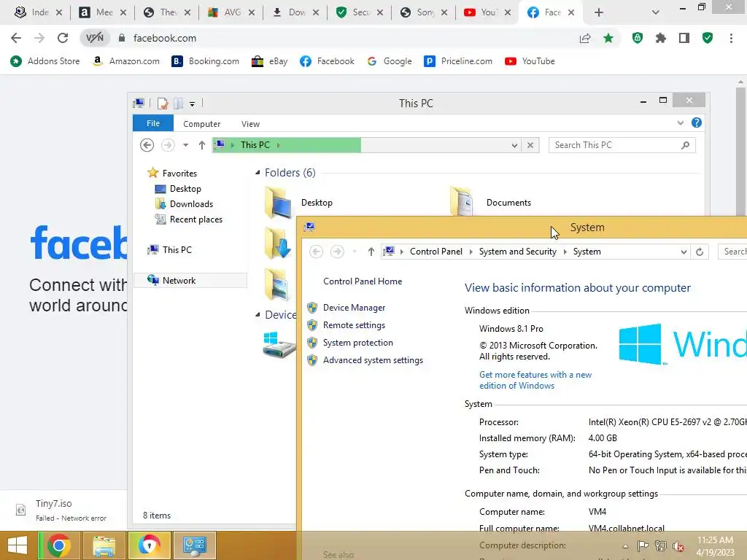This screenshot has width=747, height=560.
Task: Open the Addons Store bookmark
Action: pos(44,61)
